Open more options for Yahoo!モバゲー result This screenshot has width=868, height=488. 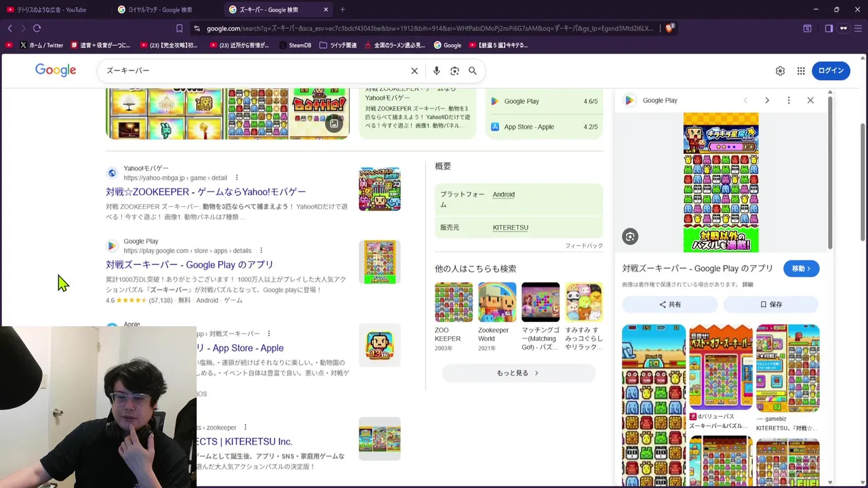click(x=237, y=178)
